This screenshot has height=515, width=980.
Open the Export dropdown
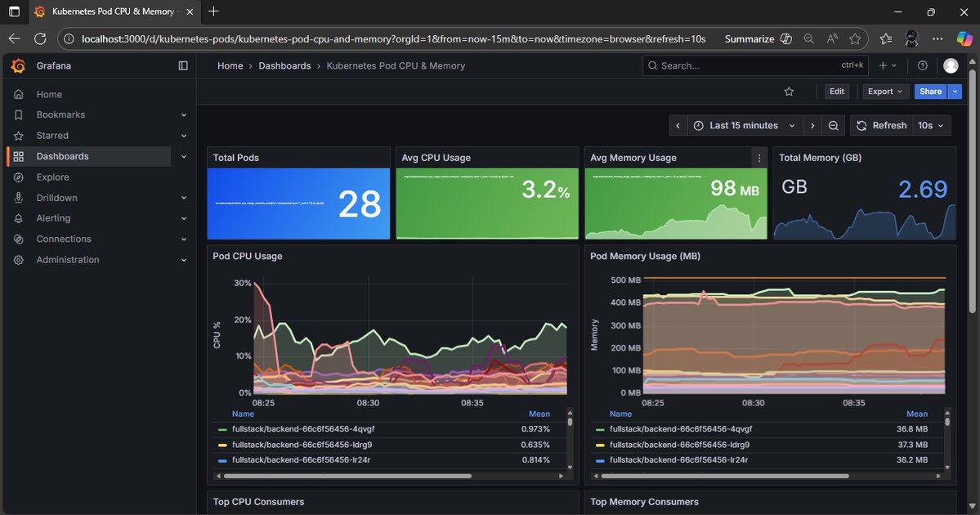(x=885, y=92)
